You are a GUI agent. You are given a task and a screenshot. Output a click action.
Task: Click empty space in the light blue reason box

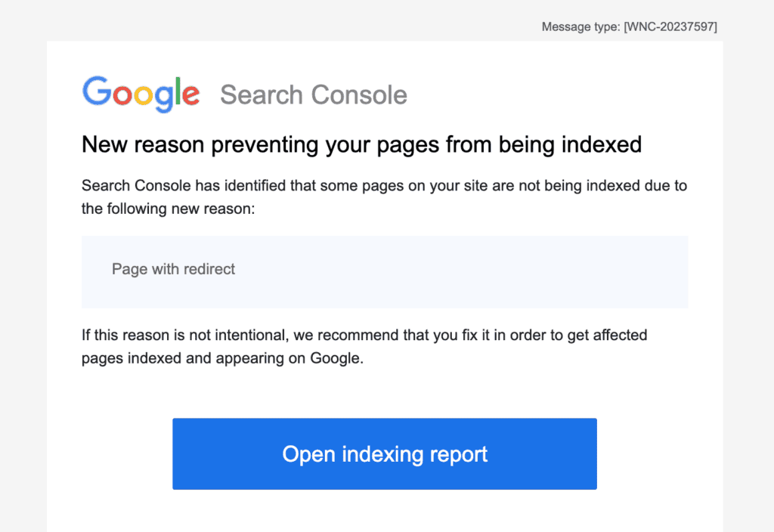(491, 272)
